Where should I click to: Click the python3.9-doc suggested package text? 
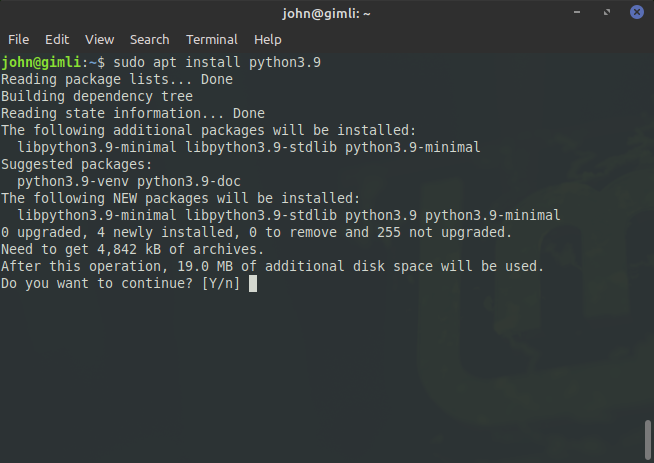coord(189,181)
